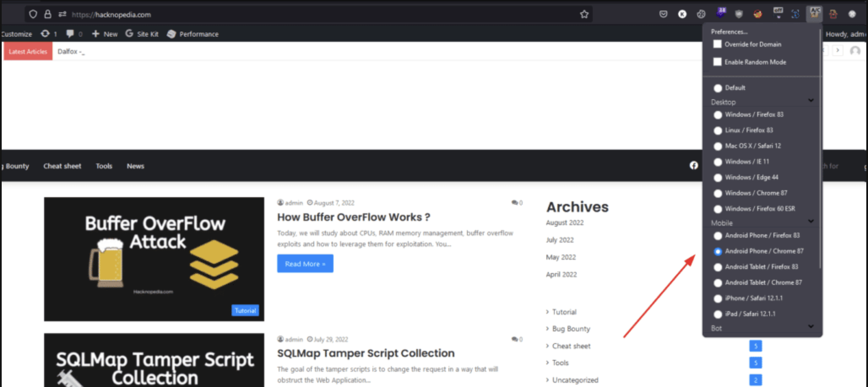
Task: Click the padlock site security icon
Action: point(48,14)
